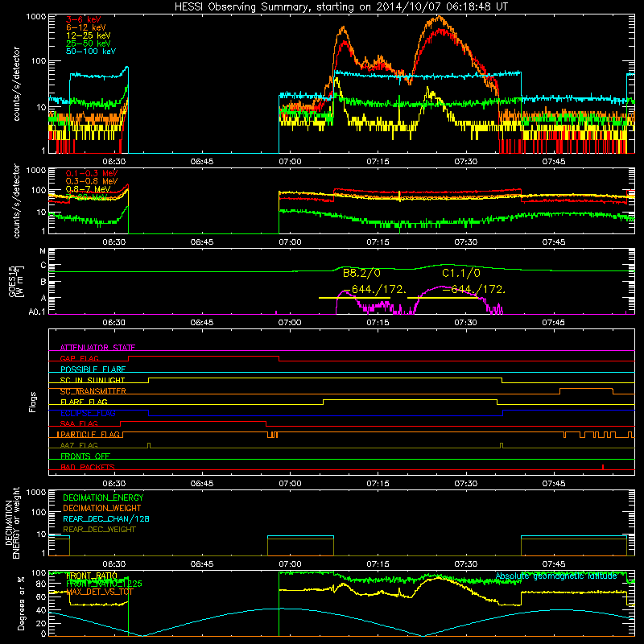The image size is (644, 644).
Task: Click the yellow flare interval bar below C1.1/0
Action: click(443, 298)
